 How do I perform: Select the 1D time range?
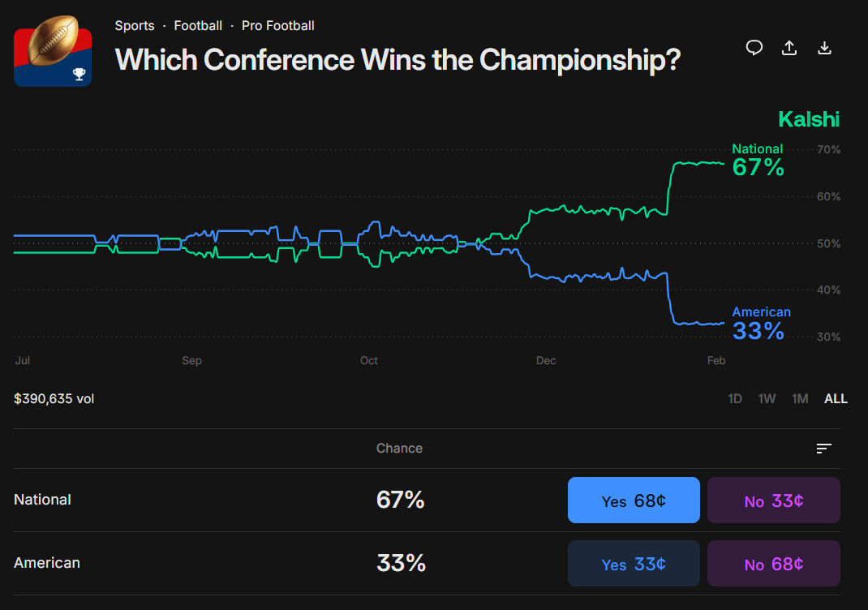point(735,398)
